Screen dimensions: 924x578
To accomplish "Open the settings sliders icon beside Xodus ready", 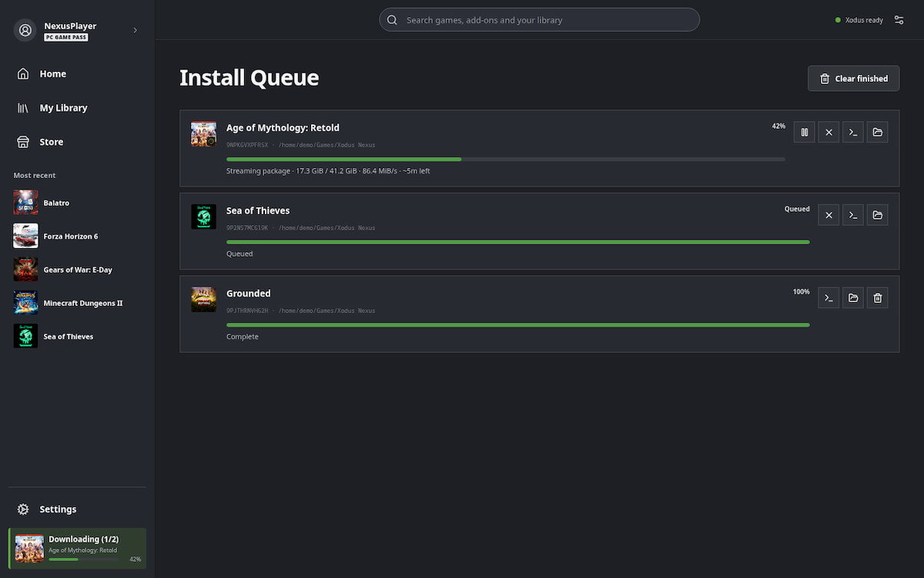I will click(899, 20).
